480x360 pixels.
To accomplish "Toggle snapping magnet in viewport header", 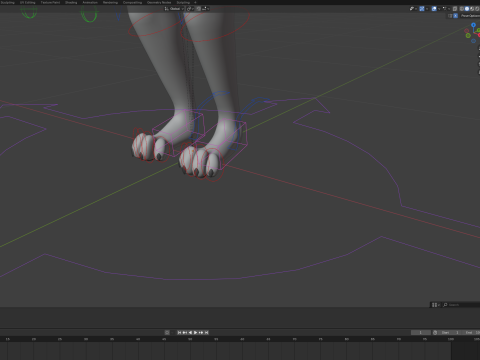I will (x=198, y=9).
